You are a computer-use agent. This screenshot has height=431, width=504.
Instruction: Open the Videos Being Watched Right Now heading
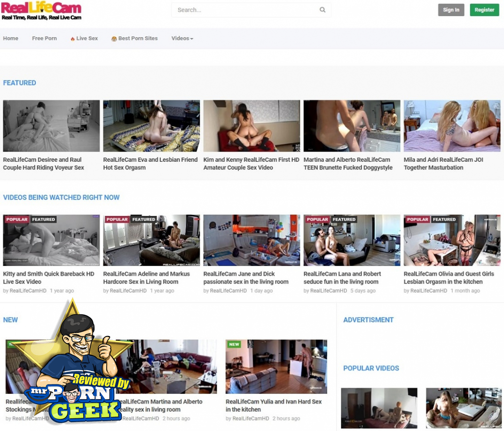click(61, 198)
